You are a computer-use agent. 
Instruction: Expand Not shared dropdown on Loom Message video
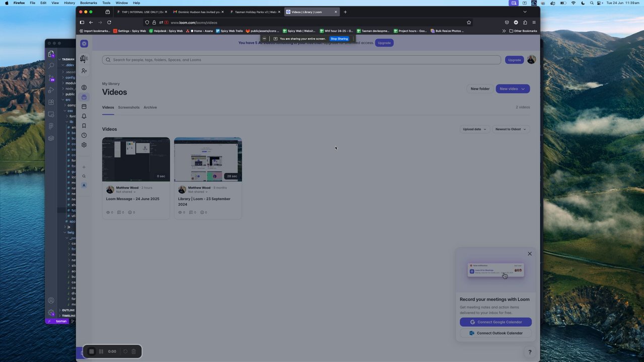point(126,192)
